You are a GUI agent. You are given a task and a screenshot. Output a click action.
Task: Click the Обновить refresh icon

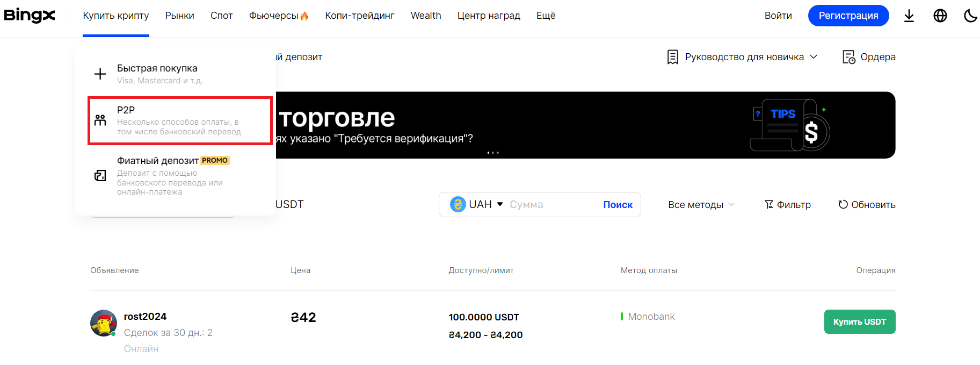click(843, 204)
